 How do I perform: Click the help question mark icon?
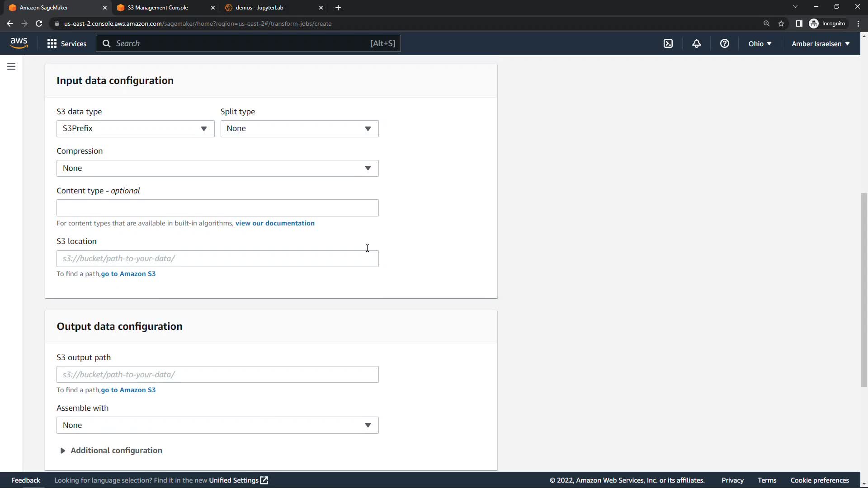tap(724, 43)
